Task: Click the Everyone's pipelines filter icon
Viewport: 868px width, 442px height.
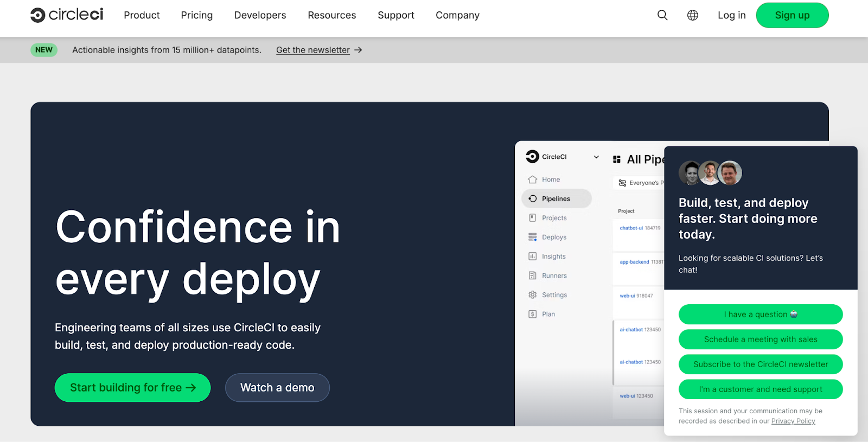Action: click(x=622, y=183)
